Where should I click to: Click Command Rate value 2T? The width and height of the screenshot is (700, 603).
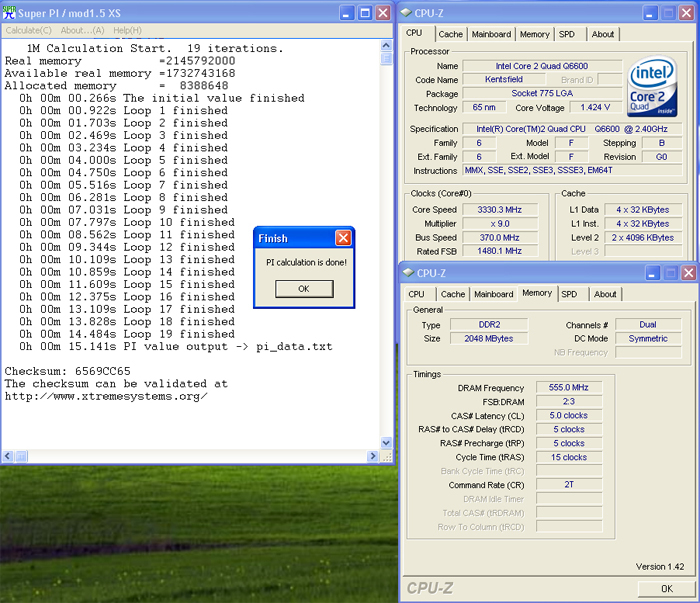pos(569,484)
